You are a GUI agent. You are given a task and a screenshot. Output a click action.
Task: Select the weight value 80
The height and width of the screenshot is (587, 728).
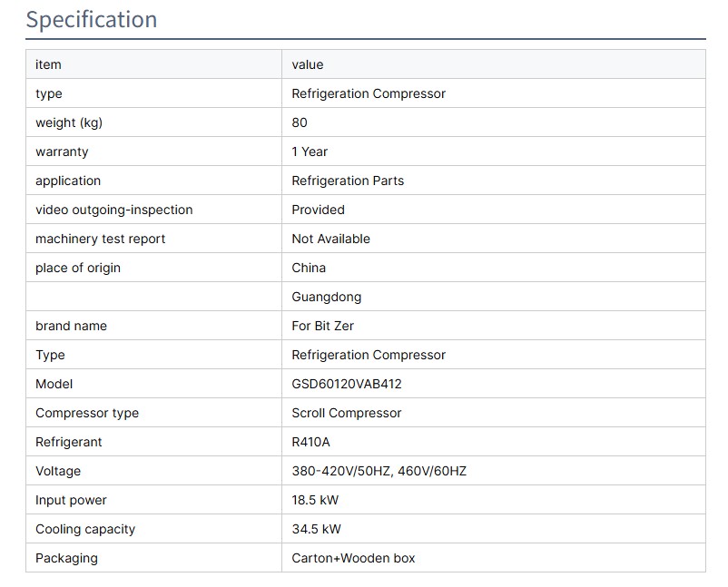[x=300, y=122]
